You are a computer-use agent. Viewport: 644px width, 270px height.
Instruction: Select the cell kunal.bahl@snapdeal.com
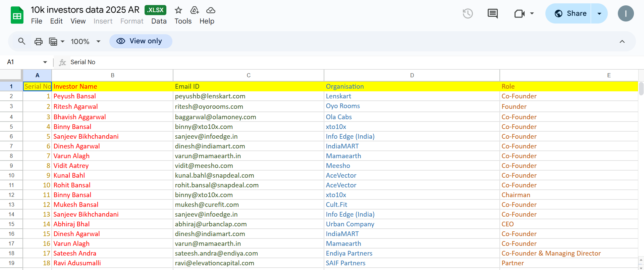coord(249,175)
